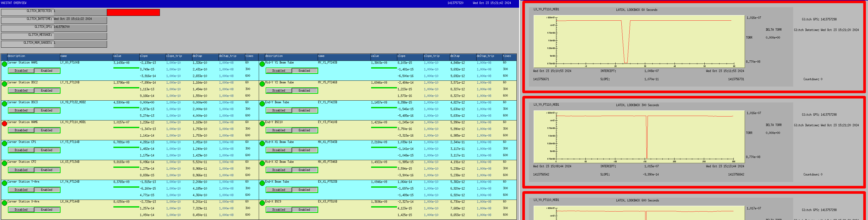The height and width of the screenshot is (220, 868).
Task: Click the VACSTAT OVERVIEW title text
Action: tap(13, 3)
